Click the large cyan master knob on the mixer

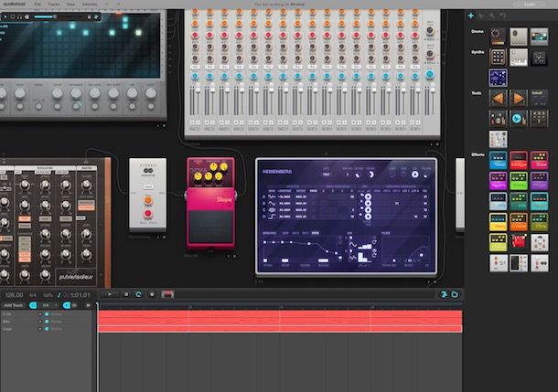coord(430,74)
